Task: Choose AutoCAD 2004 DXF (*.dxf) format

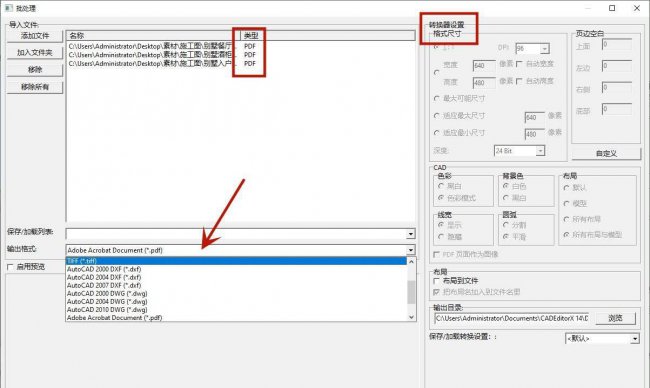Action: click(236, 277)
